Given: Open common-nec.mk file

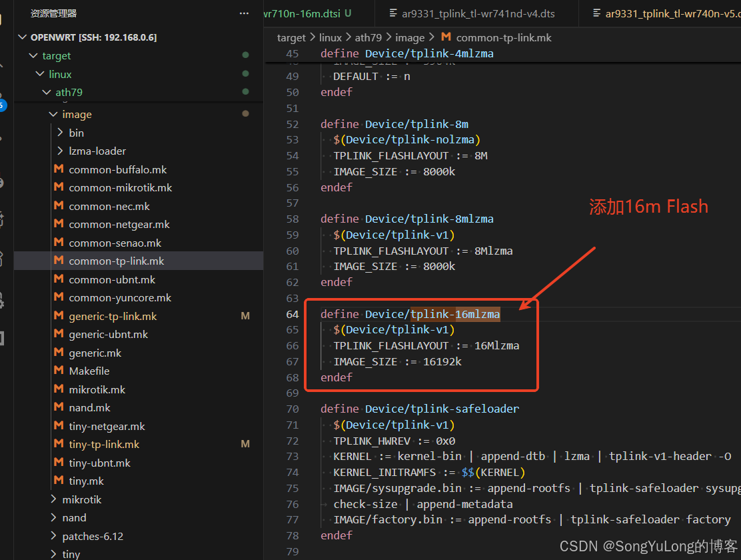Looking at the screenshot, I should coord(109,206).
